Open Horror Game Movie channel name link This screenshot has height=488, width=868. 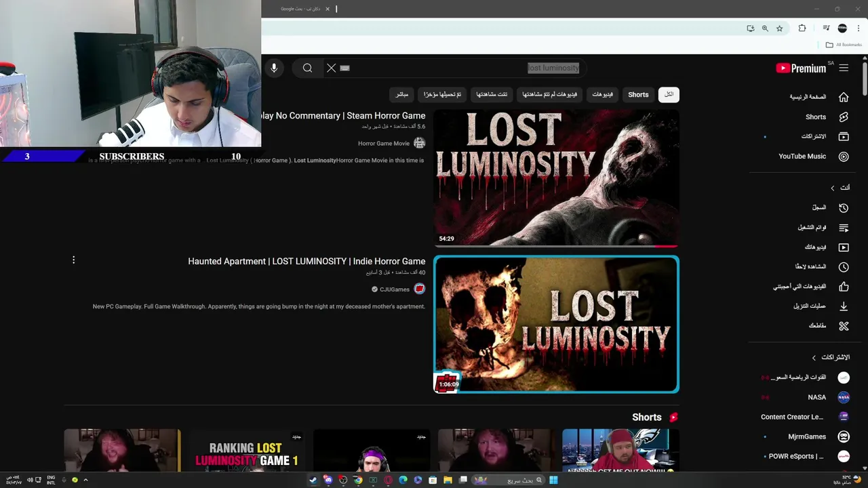(384, 144)
